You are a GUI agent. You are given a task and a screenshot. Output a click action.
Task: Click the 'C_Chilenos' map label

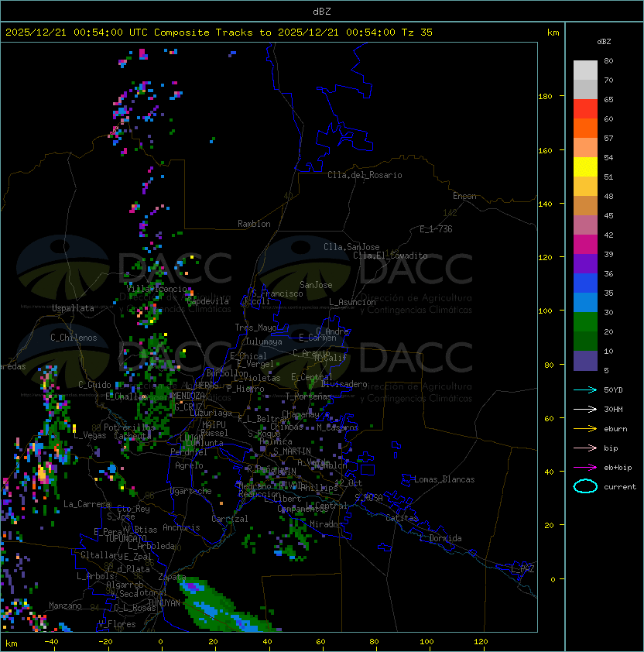pos(74,338)
